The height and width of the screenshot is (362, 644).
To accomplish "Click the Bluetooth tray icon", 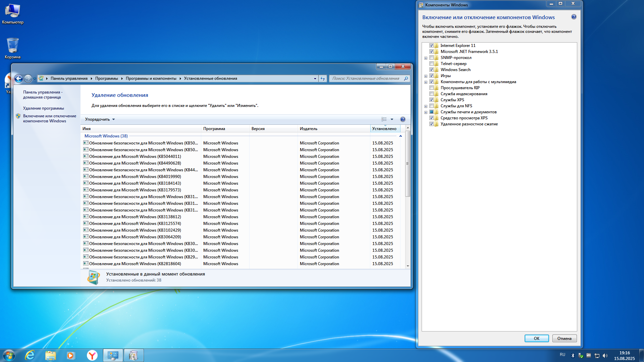I will point(573,356).
